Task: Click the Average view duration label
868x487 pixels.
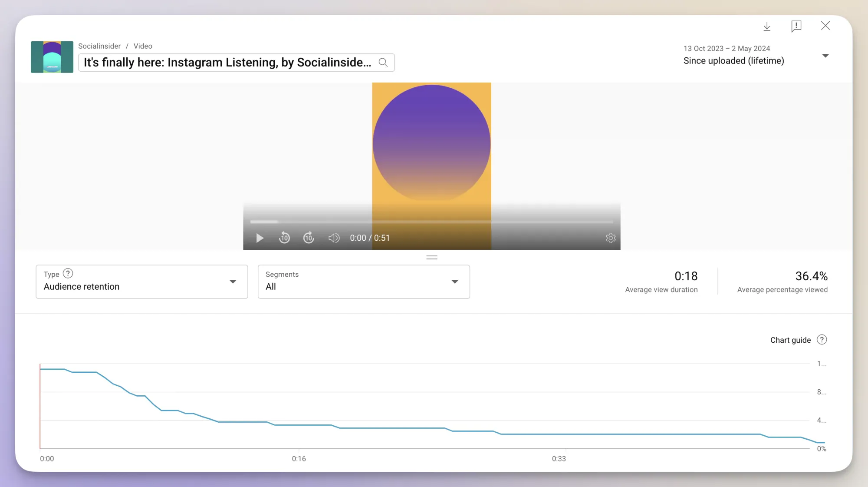Action: click(661, 290)
